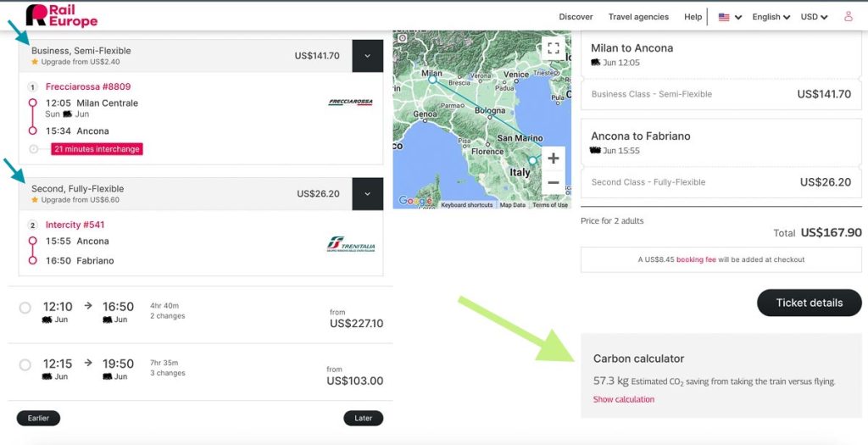The width and height of the screenshot is (868, 445).
Task: Open the Discover menu
Action: (x=576, y=17)
